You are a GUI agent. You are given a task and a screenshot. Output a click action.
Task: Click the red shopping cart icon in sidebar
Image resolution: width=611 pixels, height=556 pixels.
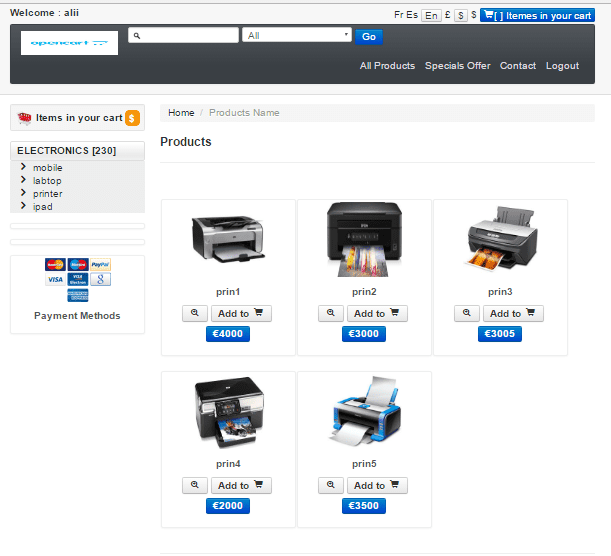[x=24, y=118]
